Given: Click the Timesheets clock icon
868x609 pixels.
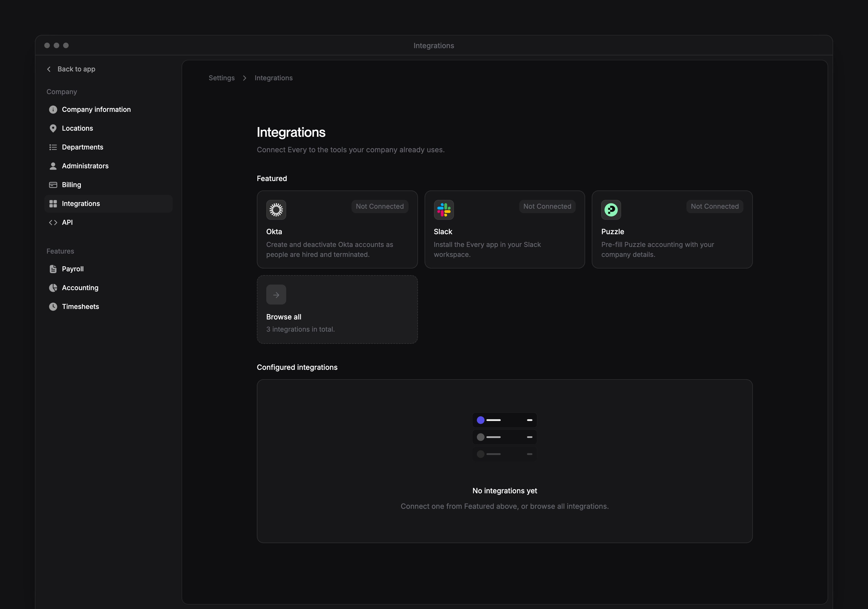Looking at the screenshot, I should [x=53, y=307].
